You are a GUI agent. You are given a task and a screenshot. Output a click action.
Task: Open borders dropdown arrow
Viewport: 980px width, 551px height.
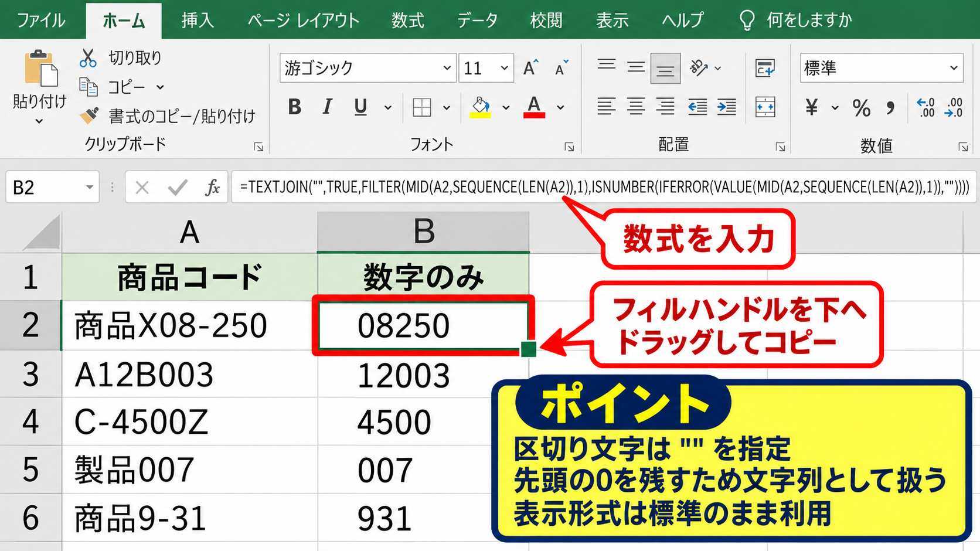point(447,108)
